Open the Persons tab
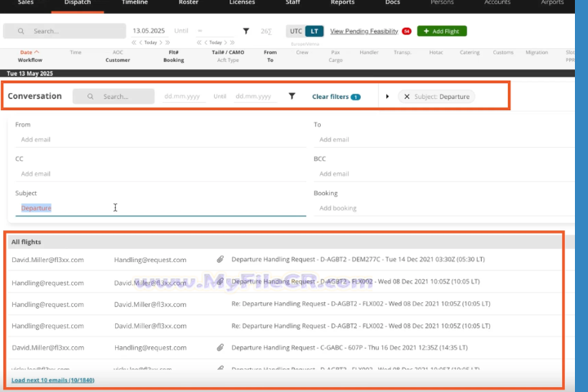Screen dimensions: 588x392 (x=442, y=3)
